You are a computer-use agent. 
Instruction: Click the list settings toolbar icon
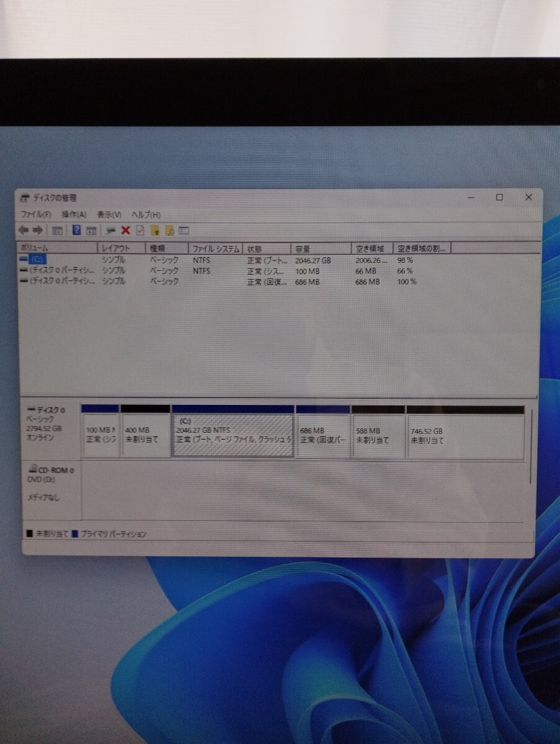[x=184, y=230]
